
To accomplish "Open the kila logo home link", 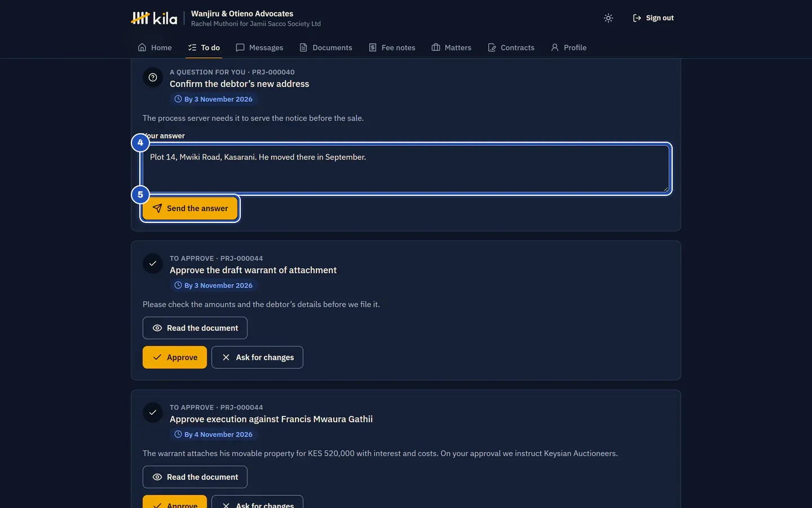I will pos(154,18).
